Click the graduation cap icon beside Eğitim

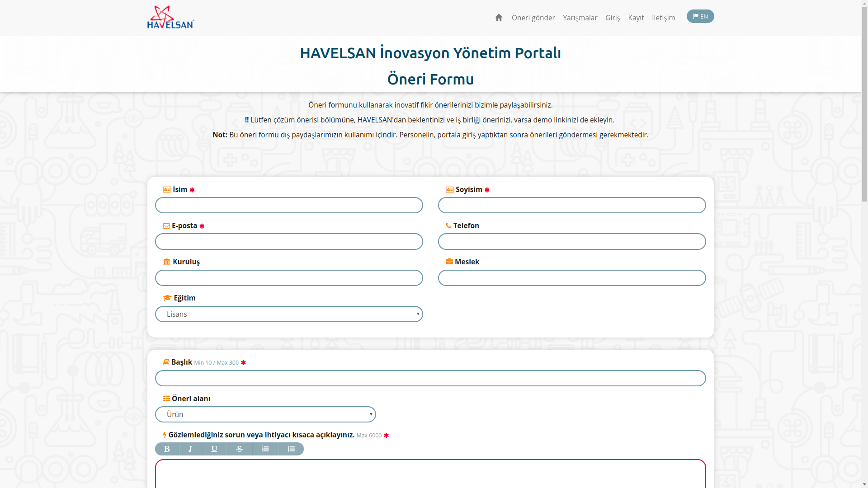point(167,298)
